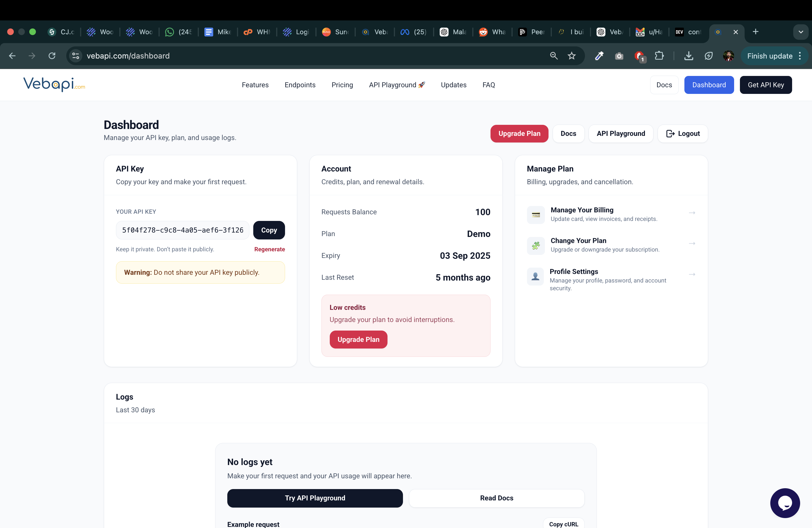Click the Logout button
Screen dimensions: 812x528
[x=682, y=133]
